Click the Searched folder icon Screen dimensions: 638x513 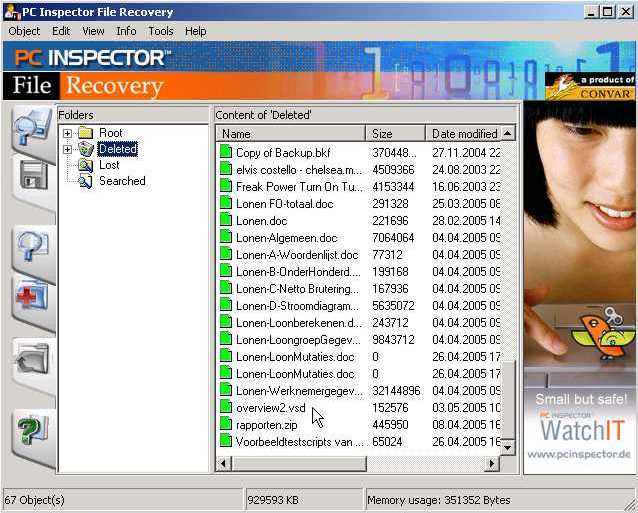click(x=86, y=181)
